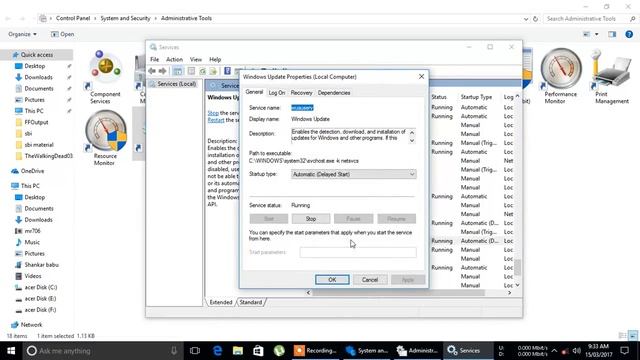This screenshot has width=640, height=360.
Task: Switch to Standard tab in Services
Action: (251, 302)
